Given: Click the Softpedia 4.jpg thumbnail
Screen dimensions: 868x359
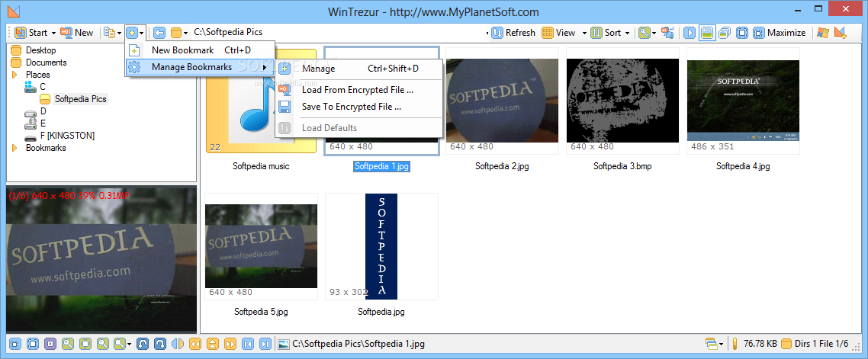Looking at the screenshot, I should pyautogui.click(x=743, y=101).
